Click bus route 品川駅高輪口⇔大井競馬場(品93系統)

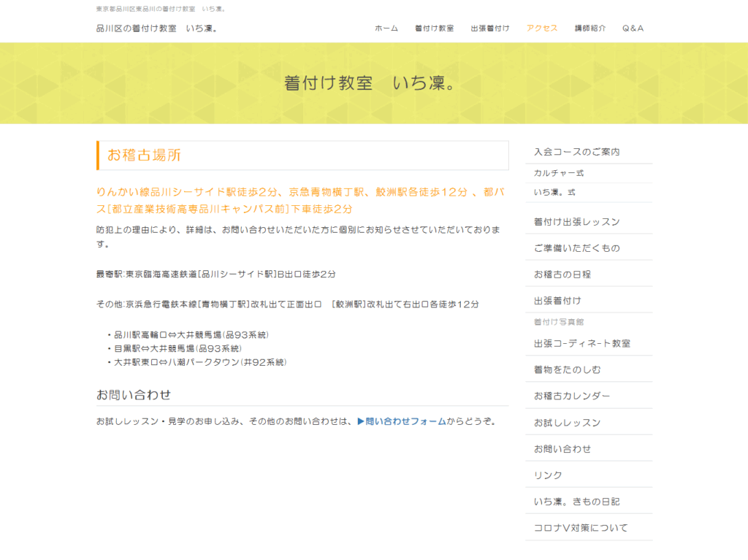tap(191, 335)
